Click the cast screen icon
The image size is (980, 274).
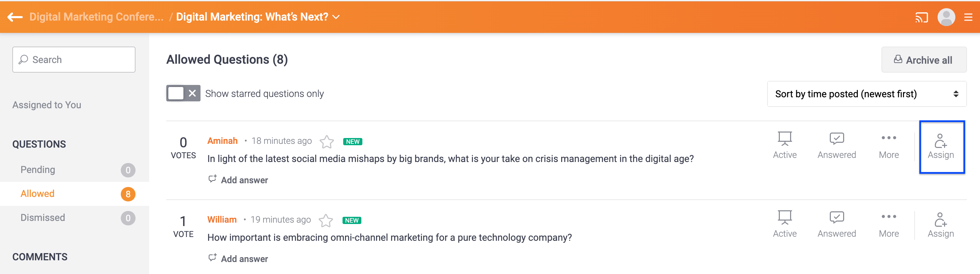click(921, 17)
